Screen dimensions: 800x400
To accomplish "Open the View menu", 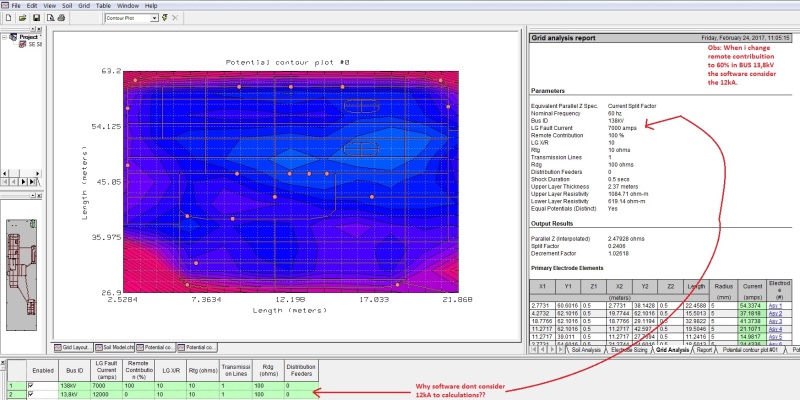I will [49, 6].
